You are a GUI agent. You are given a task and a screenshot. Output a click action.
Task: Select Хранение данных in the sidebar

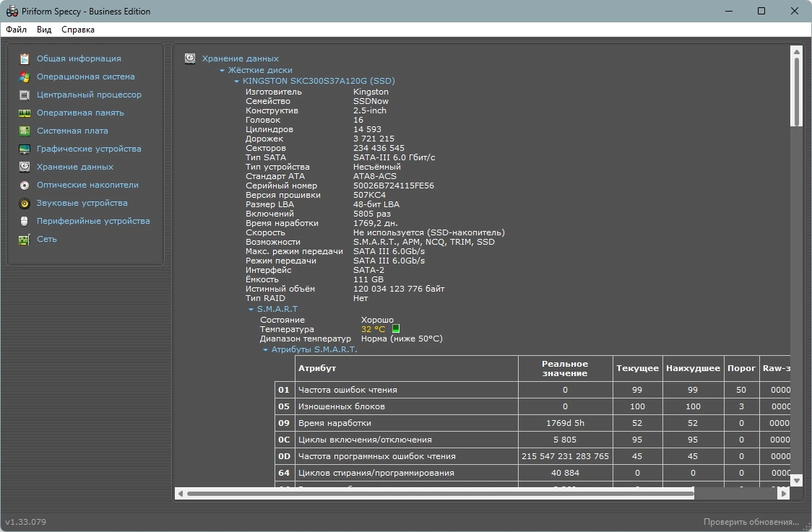coord(74,167)
